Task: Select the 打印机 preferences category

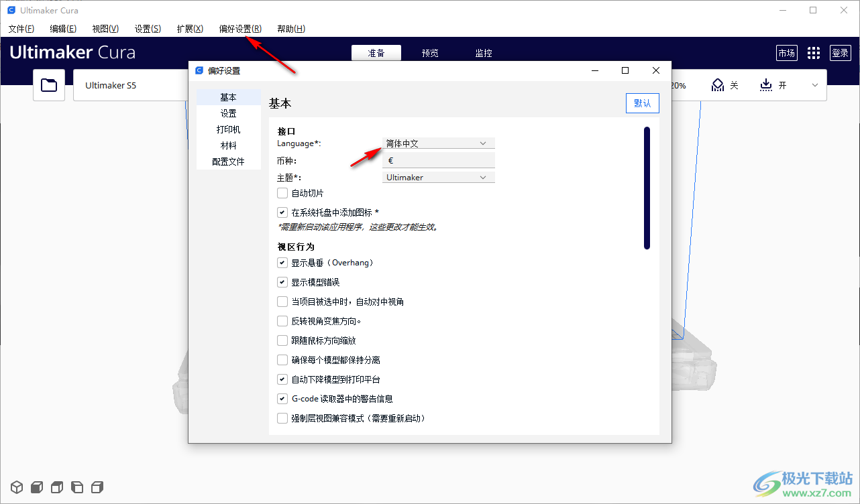Action: [229, 129]
